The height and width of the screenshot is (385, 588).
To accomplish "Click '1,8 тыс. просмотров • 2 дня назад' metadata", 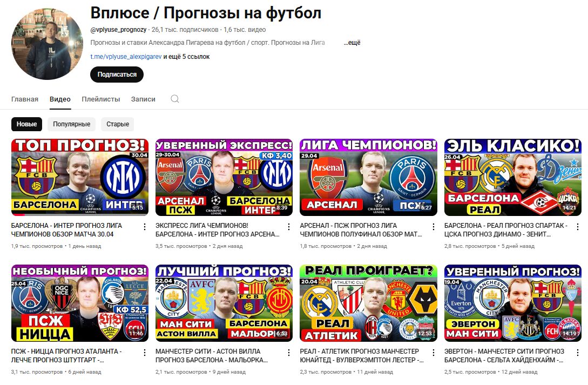I will pos(343,246).
